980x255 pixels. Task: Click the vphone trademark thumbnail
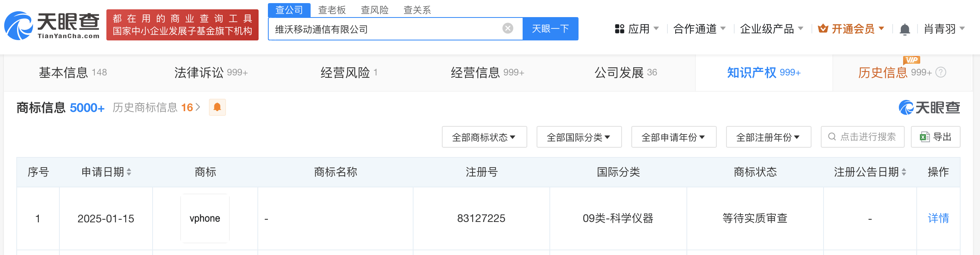[x=205, y=218]
